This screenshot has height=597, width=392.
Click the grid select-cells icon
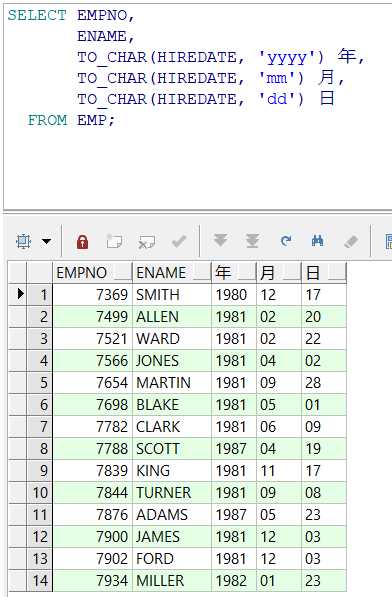[23, 241]
